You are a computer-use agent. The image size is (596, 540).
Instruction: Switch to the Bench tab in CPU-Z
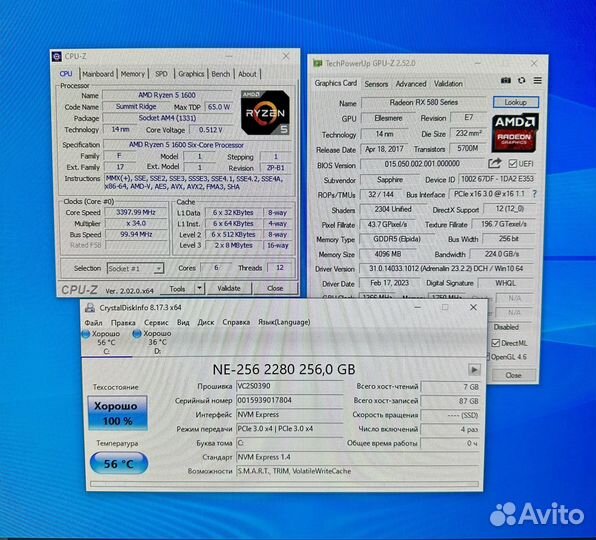[220, 74]
